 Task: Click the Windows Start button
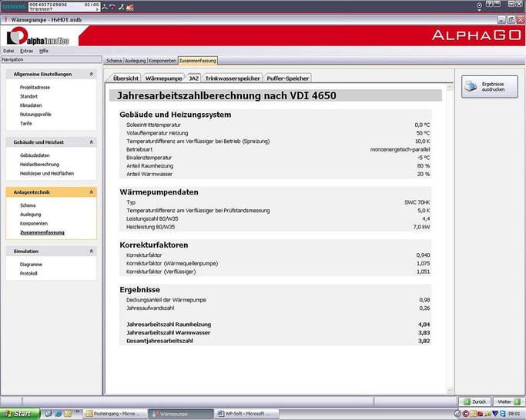18,414
